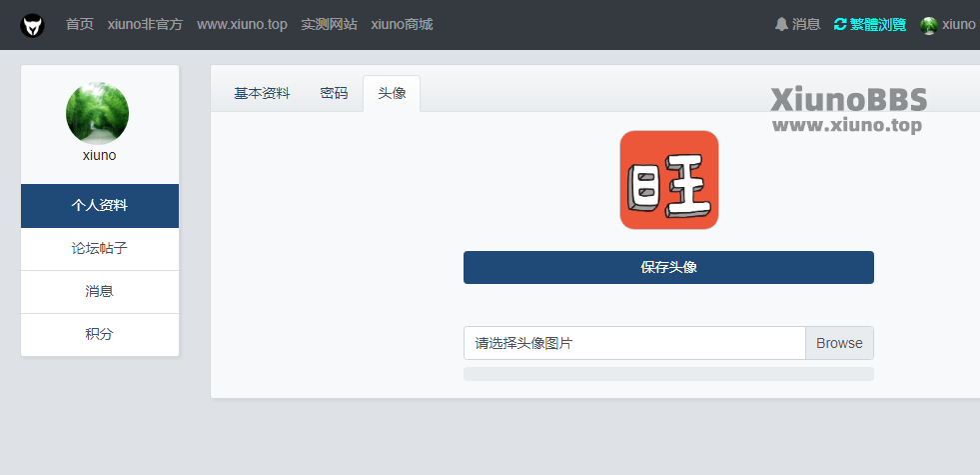The height and width of the screenshot is (475, 980).
Task: Click the refresh icon beside 繁體浏覽
Action: pyautogui.click(x=840, y=24)
